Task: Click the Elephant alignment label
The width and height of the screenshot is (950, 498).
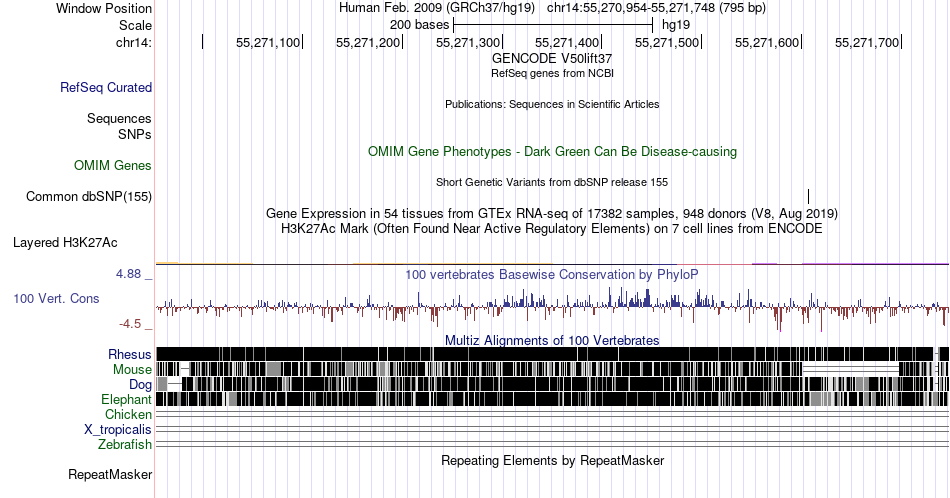Action: pos(127,399)
